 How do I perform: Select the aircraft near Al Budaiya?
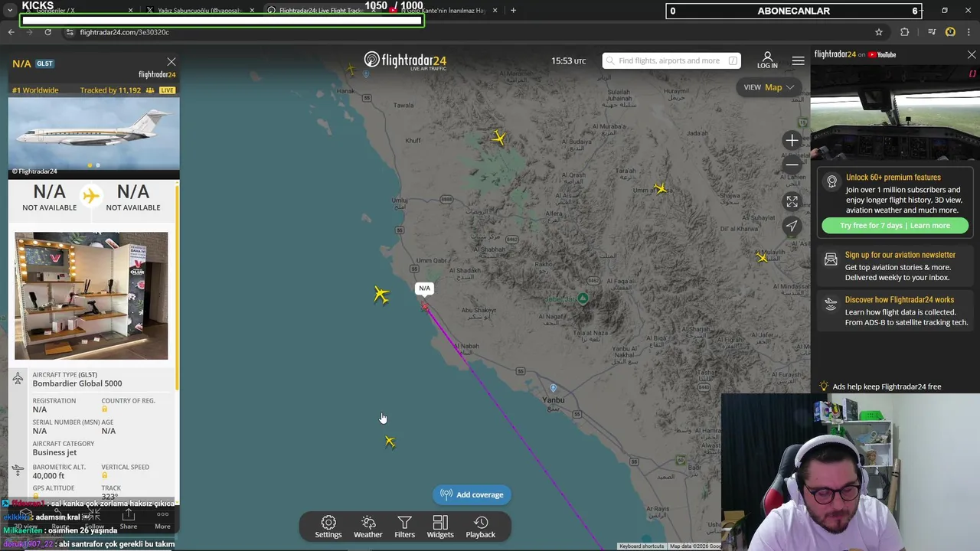coord(499,138)
